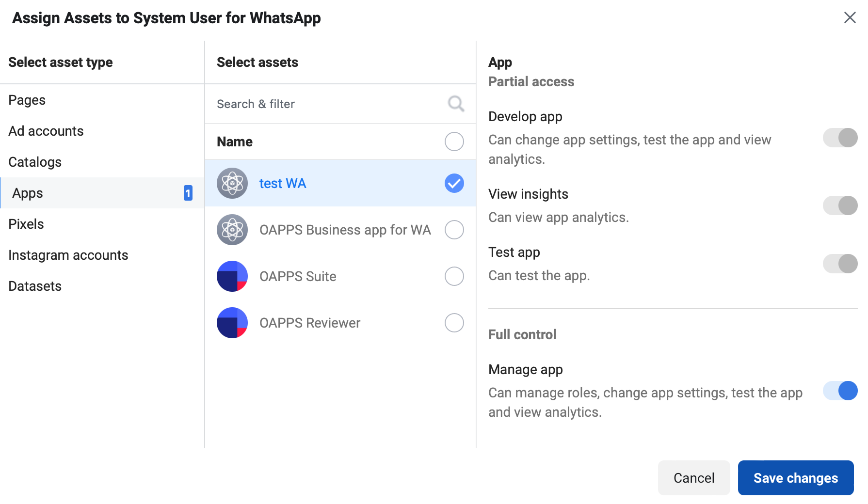Choose Instagram accounts asset type
The width and height of the screenshot is (868, 504).
(68, 255)
